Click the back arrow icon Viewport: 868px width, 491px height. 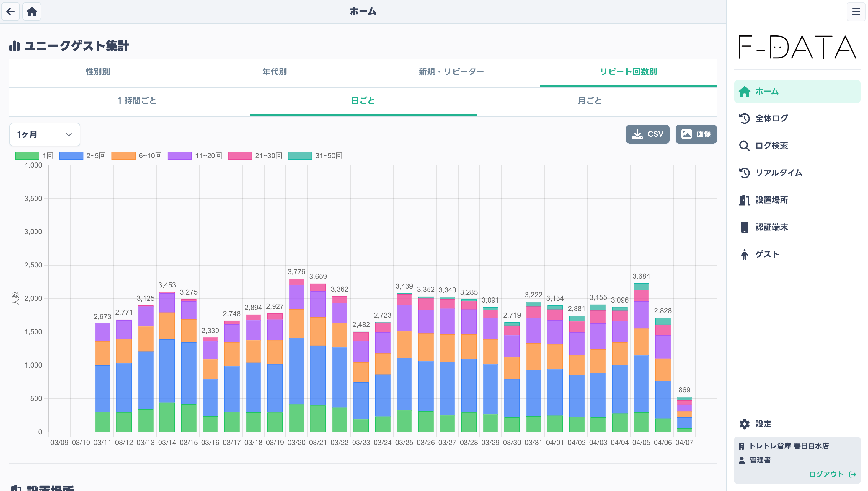(x=10, y=12)
